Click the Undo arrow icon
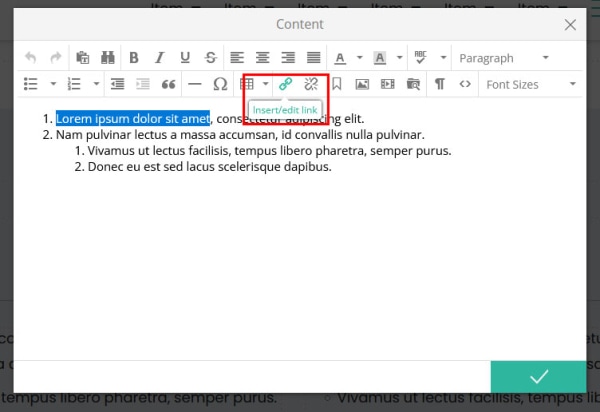 31,58
